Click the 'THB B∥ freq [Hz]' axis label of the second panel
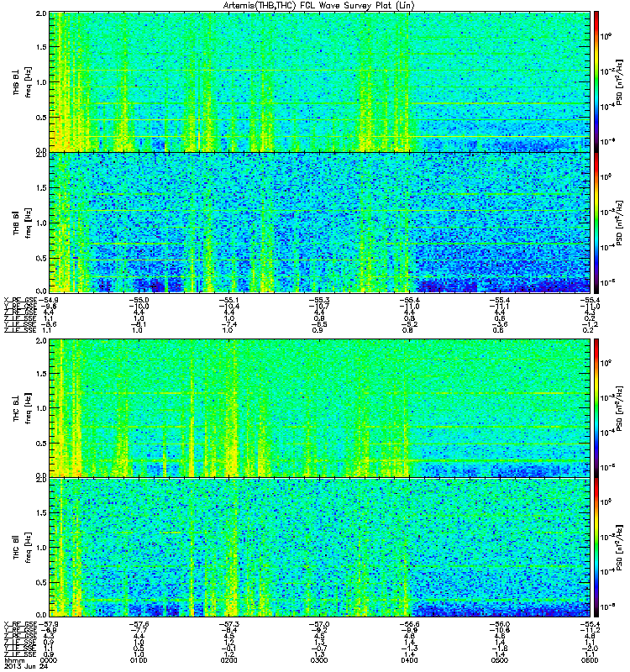The width and height of the screenshot is (630, 672). pyautogui.click(x=22, y=222)
